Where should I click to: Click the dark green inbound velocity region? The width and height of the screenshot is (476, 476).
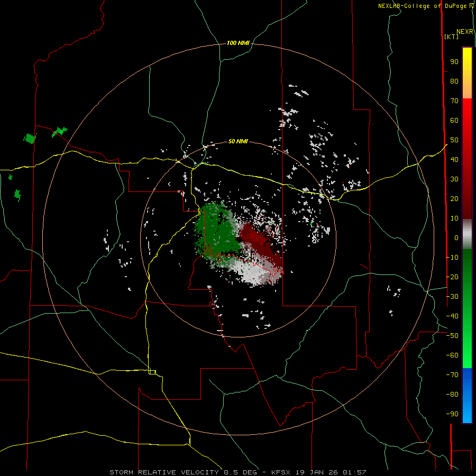pyautogui.click(x=217, y=232)
